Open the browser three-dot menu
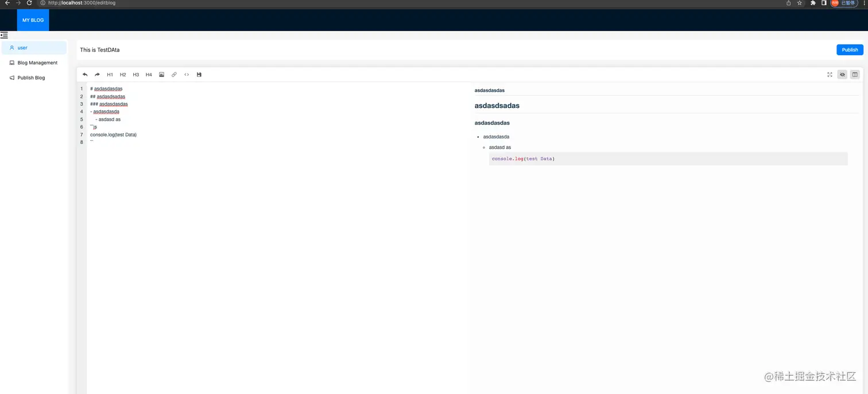The image size is (868, 394). [x=864, y=3]
